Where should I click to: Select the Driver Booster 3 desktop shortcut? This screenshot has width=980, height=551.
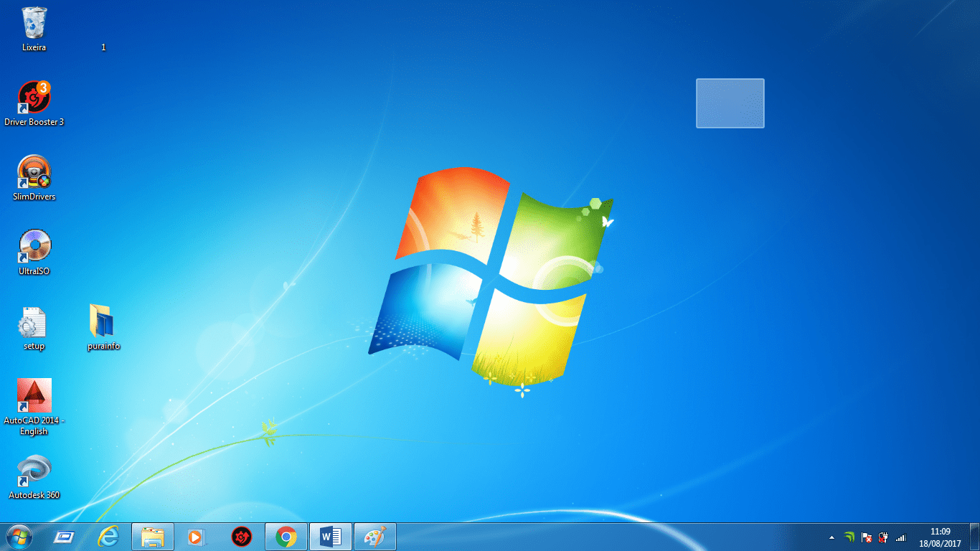point(34,103)
